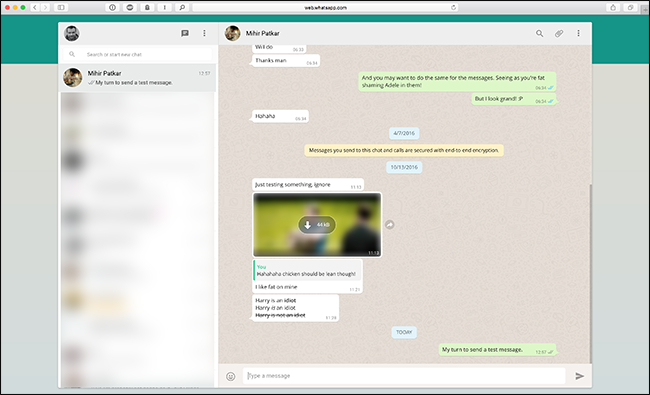
Task: Click the TODAY date marker
Action: coord(404,332)
